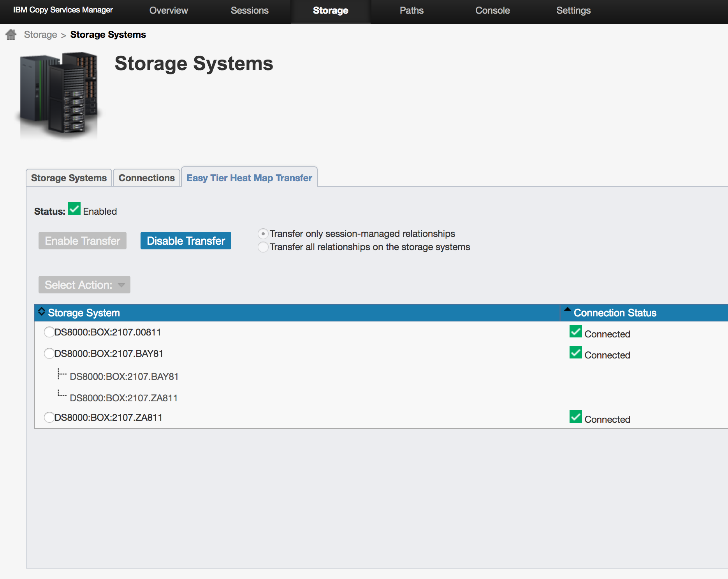The width and height of the screenshot is (728, 579).
Task: Open the Select Action dropdown
Action: click(84, 285)
